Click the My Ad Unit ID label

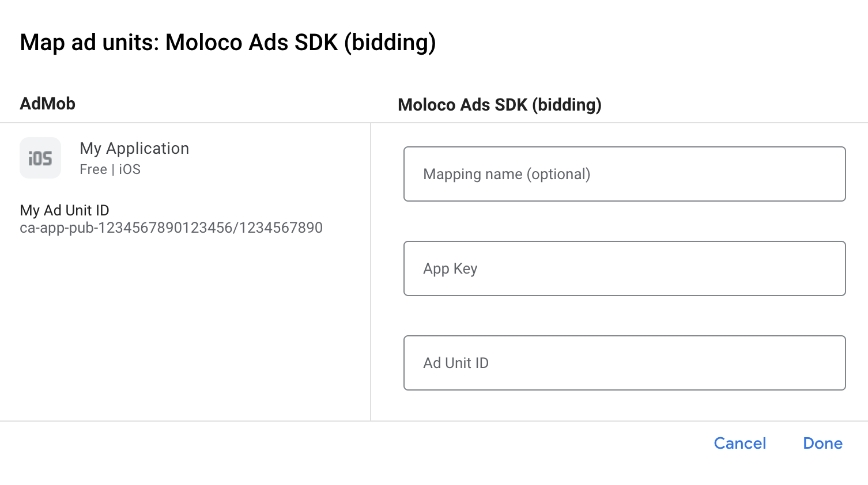(x=65, y=210)
